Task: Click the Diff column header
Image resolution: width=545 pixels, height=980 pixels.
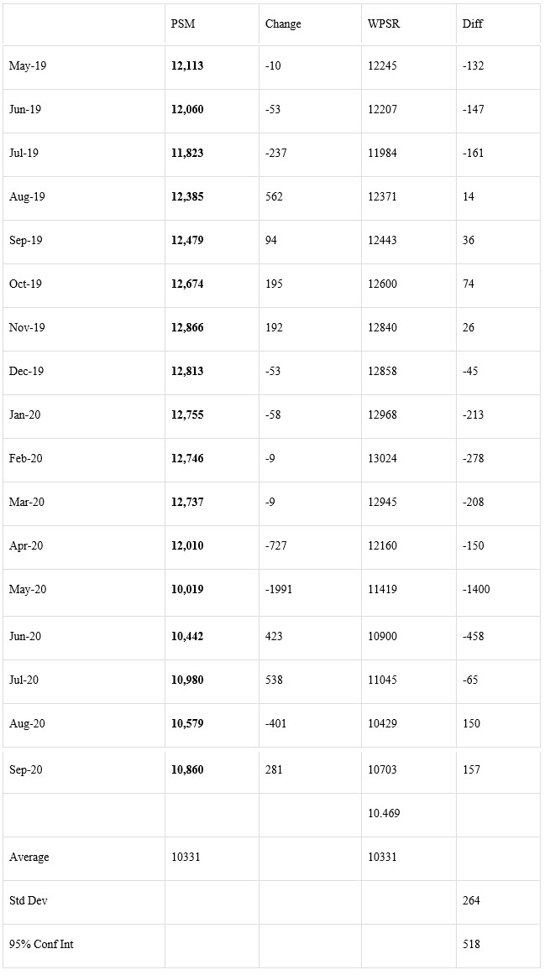Action: pos(473,23)
